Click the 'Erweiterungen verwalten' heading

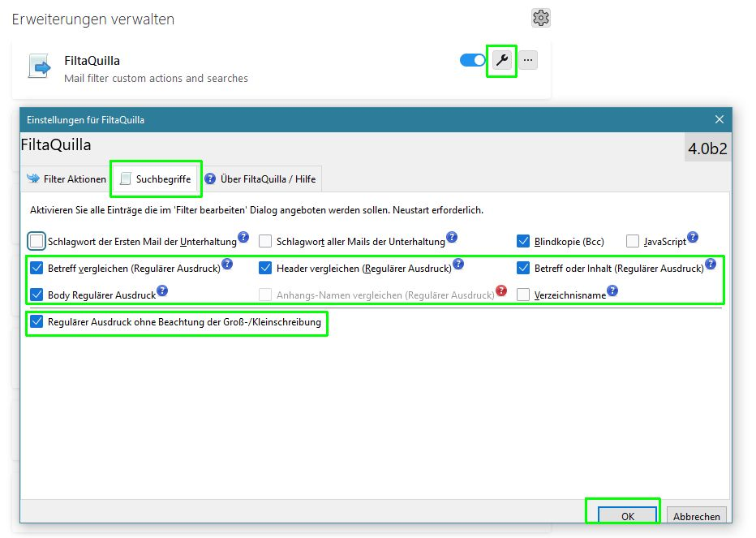pyautogui.click(x=93, y=19)
